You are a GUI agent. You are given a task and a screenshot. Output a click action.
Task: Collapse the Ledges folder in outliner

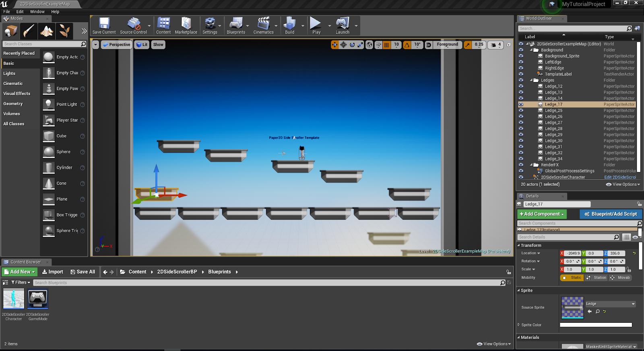tap(531, 80)
